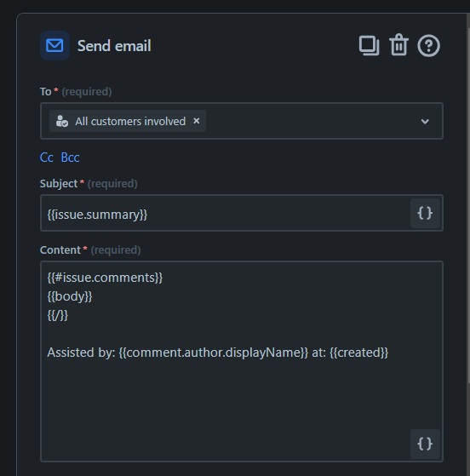This screenshot has height=476, width=470.
Task: Click the Content field label
Action: (x=60, y=250)
